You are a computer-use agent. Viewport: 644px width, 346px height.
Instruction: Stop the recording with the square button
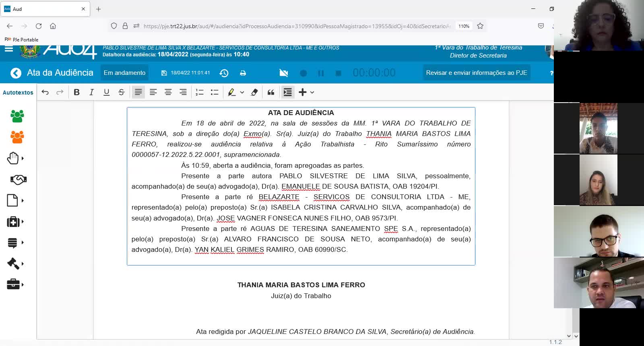pyautogui.click(x=339, y=73)
